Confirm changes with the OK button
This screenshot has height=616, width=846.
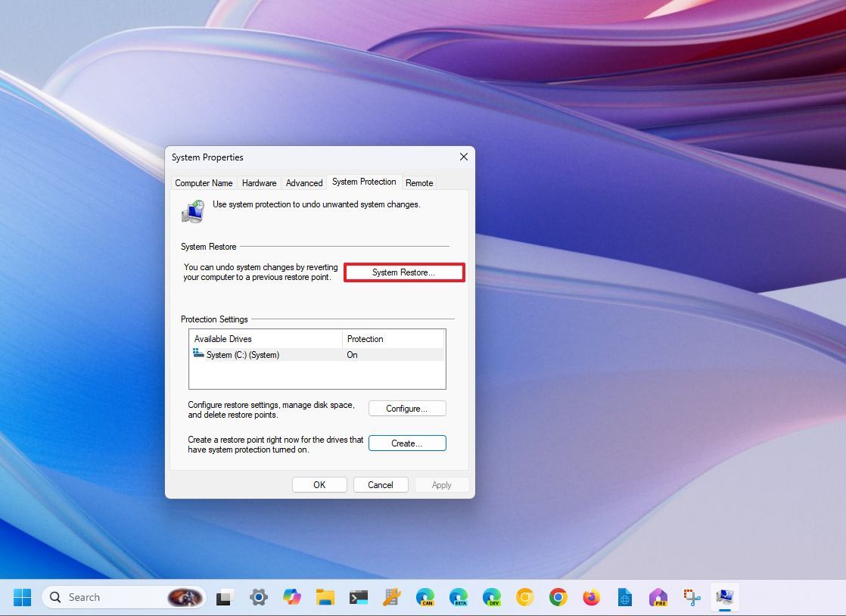(319, 484)
